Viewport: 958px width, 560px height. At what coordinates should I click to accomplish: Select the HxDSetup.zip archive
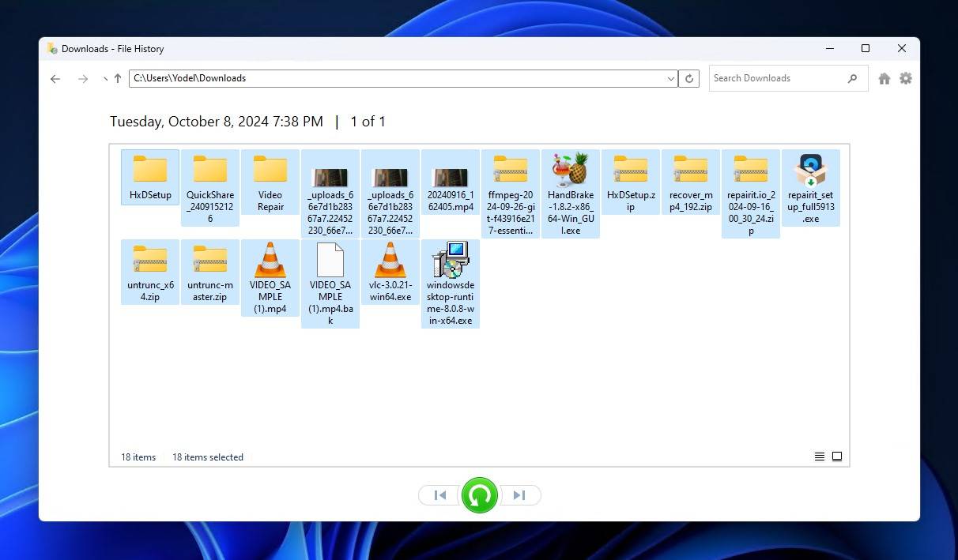631,182
